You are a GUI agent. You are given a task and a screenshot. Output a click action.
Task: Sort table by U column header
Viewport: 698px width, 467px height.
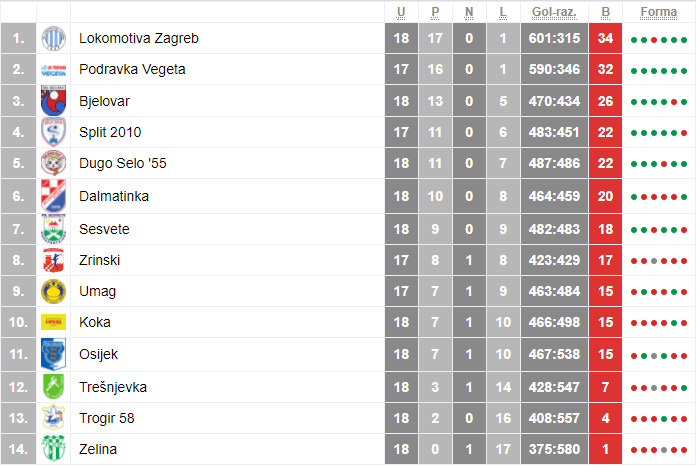[401, 12]
